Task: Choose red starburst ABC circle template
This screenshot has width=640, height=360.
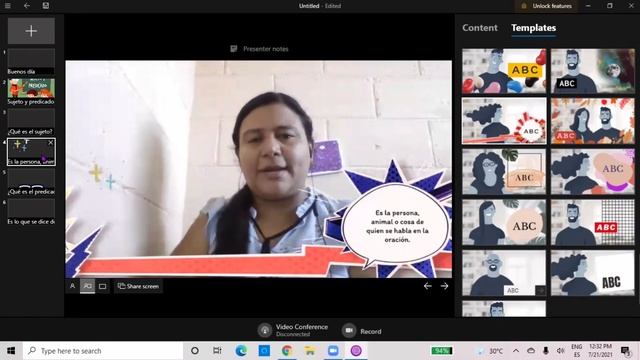Action: (x=504, y=121)
